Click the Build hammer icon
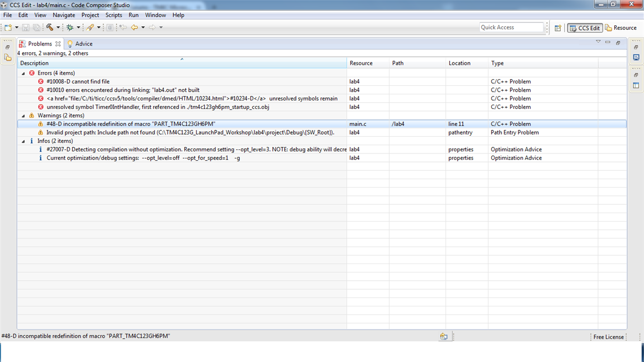Screen dimensions: 644x362 point(50,27)
